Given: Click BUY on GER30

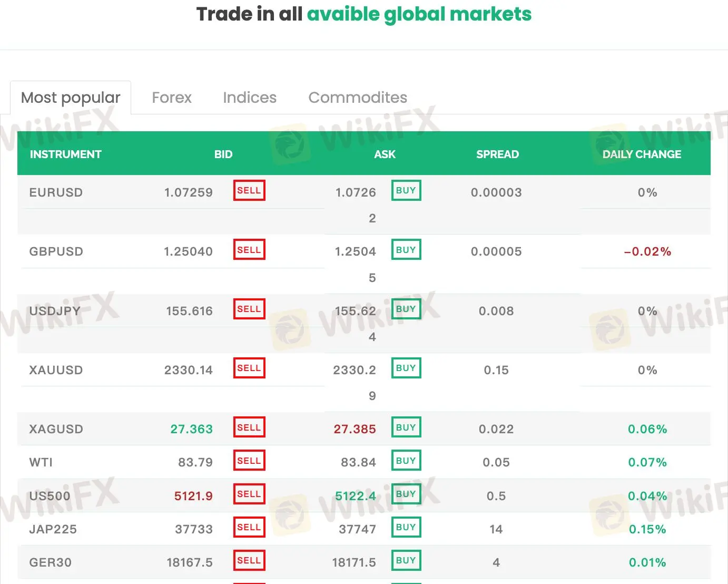Looking at the screenshot, I should 406,560.
